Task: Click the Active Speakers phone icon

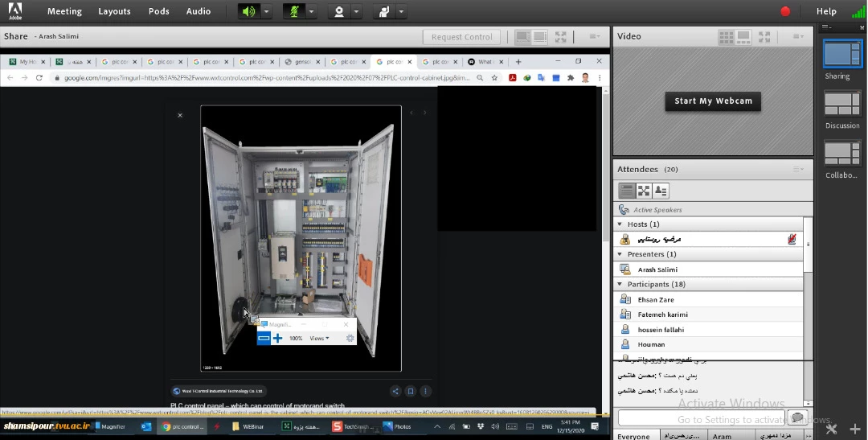Action: [624, 209]
